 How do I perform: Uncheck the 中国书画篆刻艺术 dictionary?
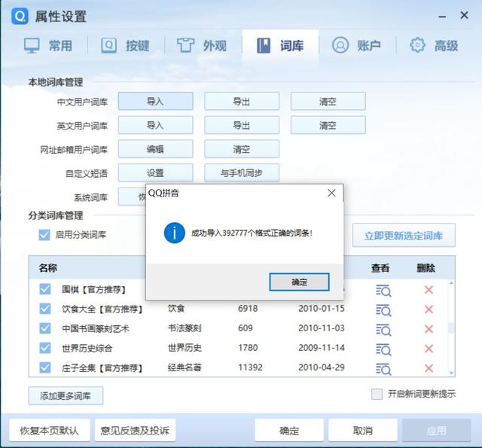(x=45, y=328)
